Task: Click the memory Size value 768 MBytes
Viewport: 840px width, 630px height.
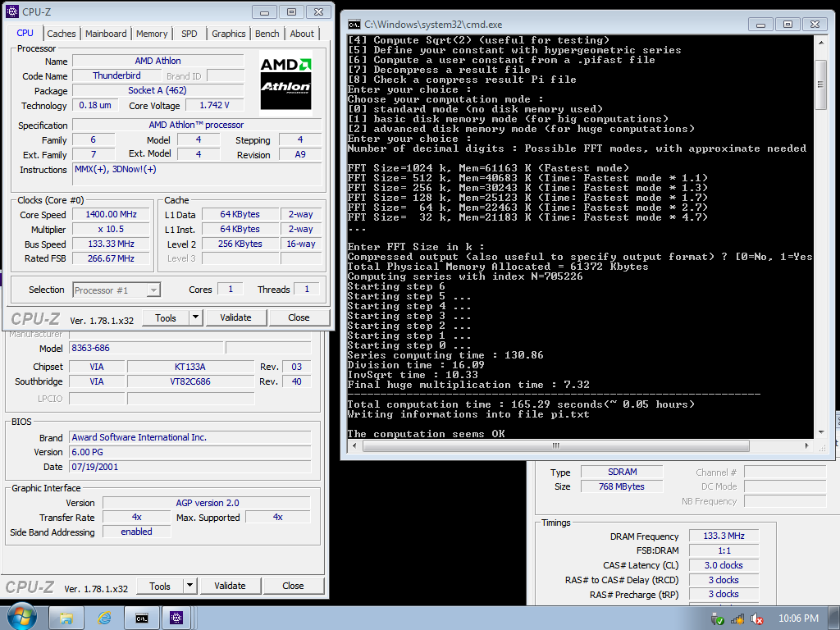Action: click(622, 486)
